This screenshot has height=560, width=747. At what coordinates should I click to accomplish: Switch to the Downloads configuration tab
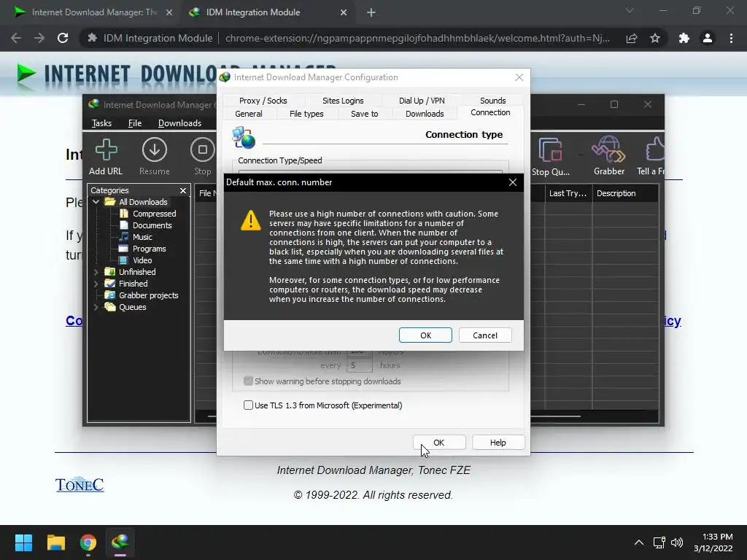(x=425, y=114)
